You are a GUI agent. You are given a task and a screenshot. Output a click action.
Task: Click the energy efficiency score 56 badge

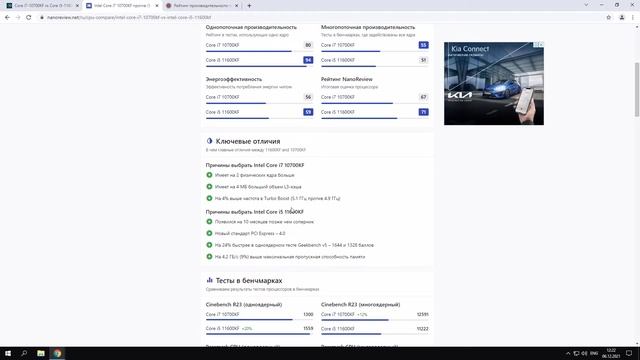coord(308,97)
